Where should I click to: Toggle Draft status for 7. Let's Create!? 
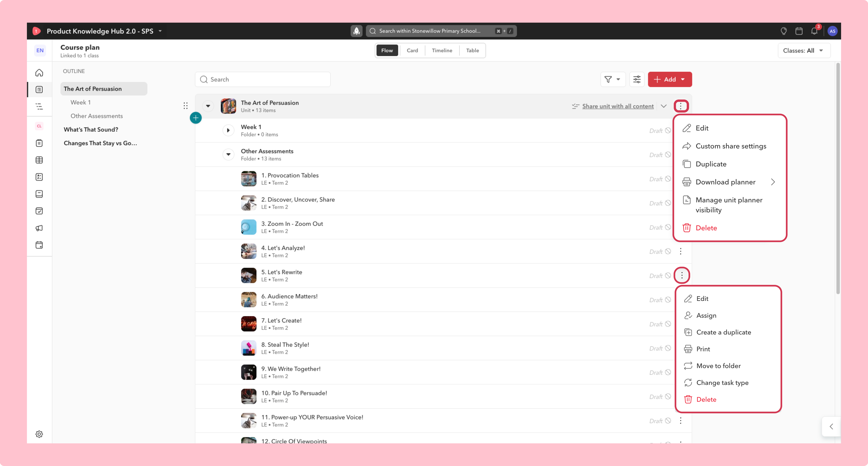point(660,324)
